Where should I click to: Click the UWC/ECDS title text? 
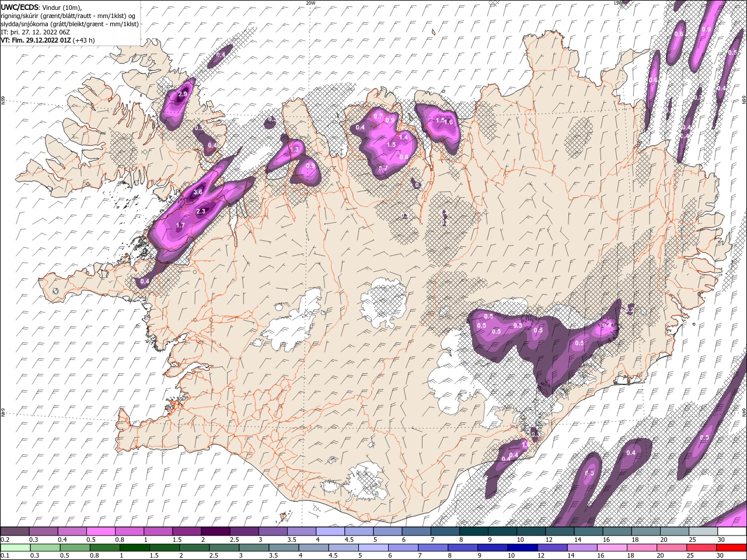[x=20, y=7]
